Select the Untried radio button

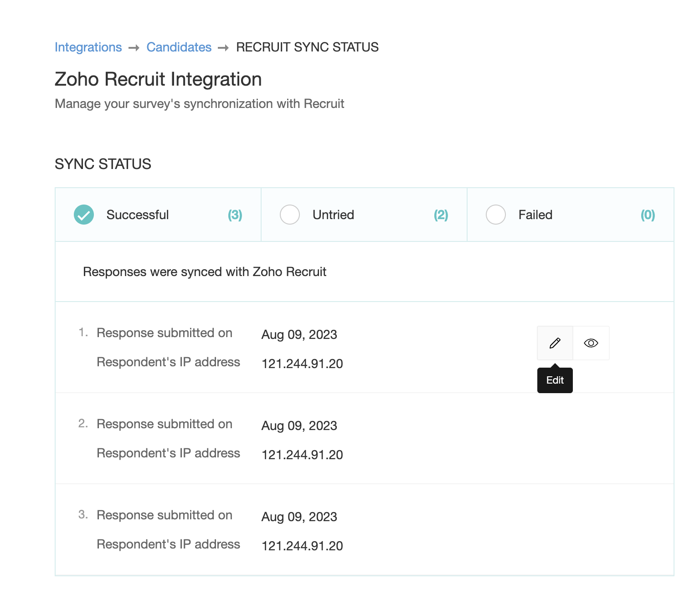click(x=290, y=215)
